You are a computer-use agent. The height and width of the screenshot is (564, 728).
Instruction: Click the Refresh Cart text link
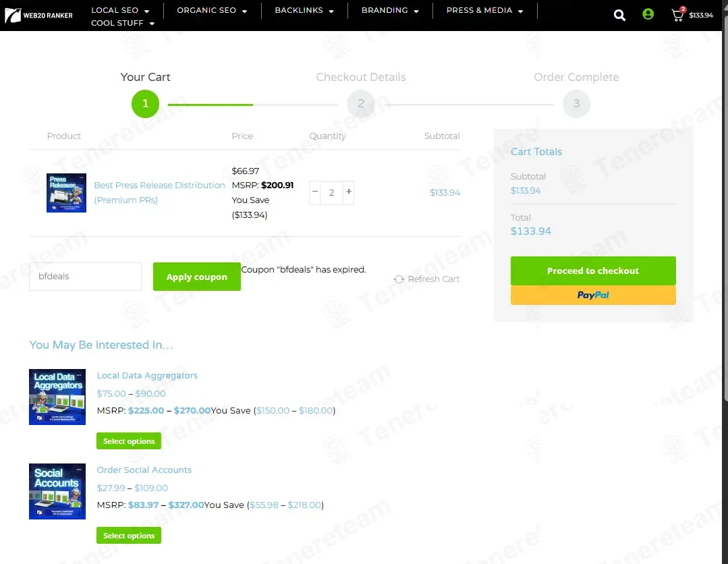click(x=434, y=279)
